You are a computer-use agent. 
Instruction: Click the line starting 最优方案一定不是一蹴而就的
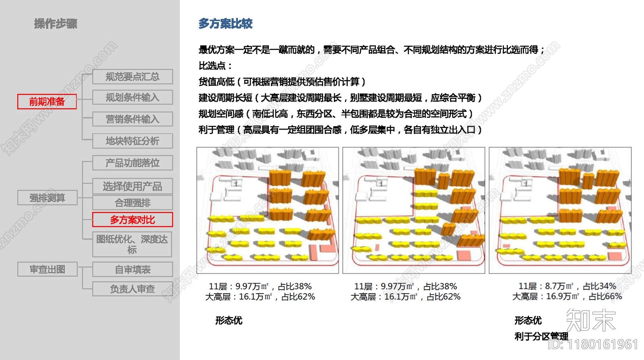[x=372, y=50]
